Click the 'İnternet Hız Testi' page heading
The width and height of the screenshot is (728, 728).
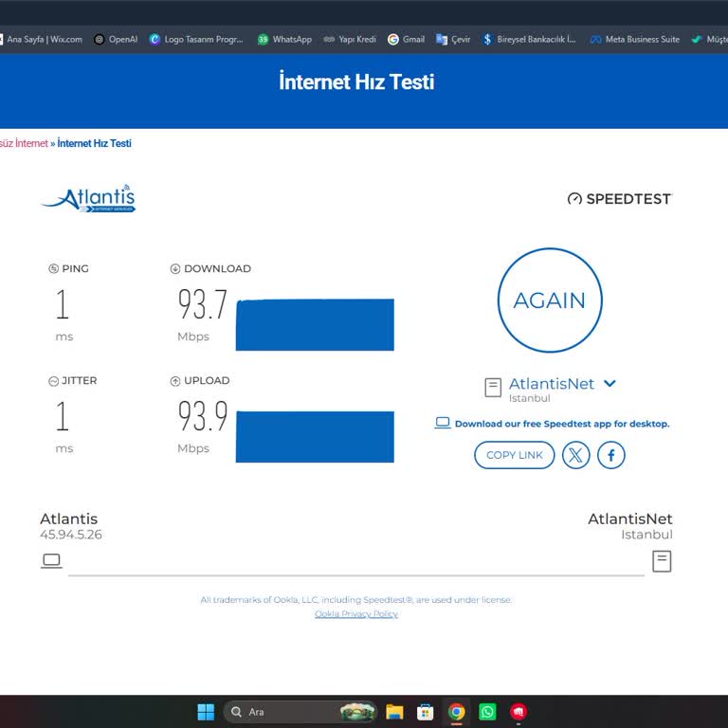356,82
